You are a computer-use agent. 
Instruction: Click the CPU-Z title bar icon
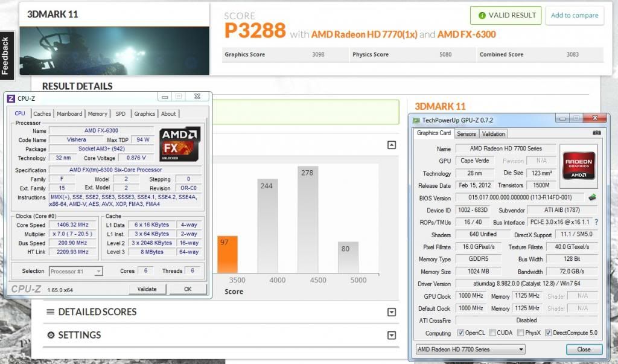(10, 98)
